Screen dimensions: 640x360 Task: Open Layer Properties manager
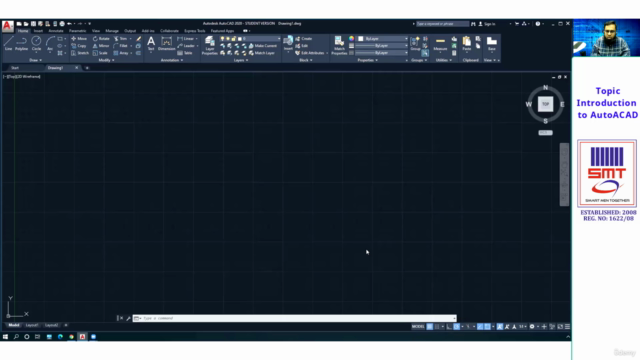click(x=210, y=45)
